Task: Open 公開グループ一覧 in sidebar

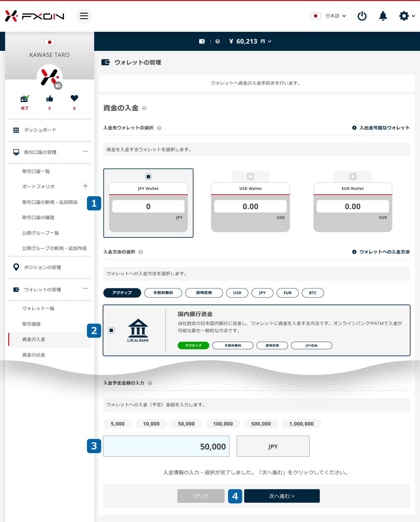Action: (x=41, y=233)
